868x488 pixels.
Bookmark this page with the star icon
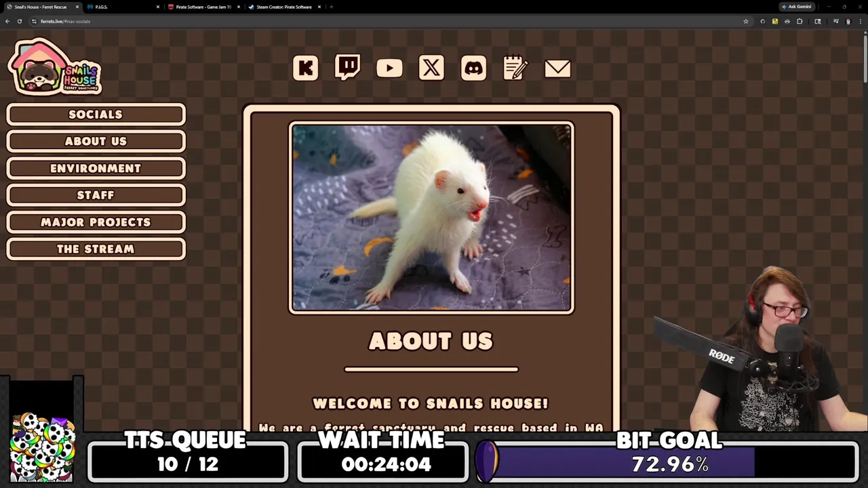tap(746, 21)
